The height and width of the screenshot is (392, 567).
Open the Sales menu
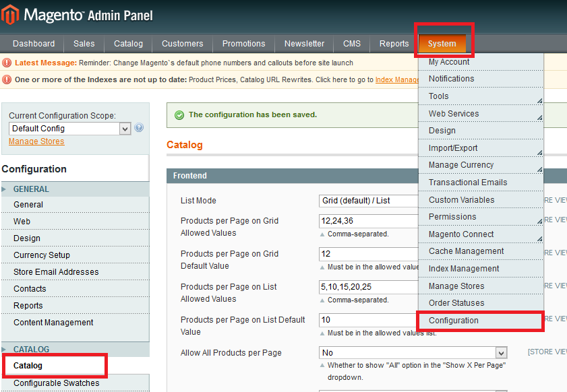click(x=84, y=44)
